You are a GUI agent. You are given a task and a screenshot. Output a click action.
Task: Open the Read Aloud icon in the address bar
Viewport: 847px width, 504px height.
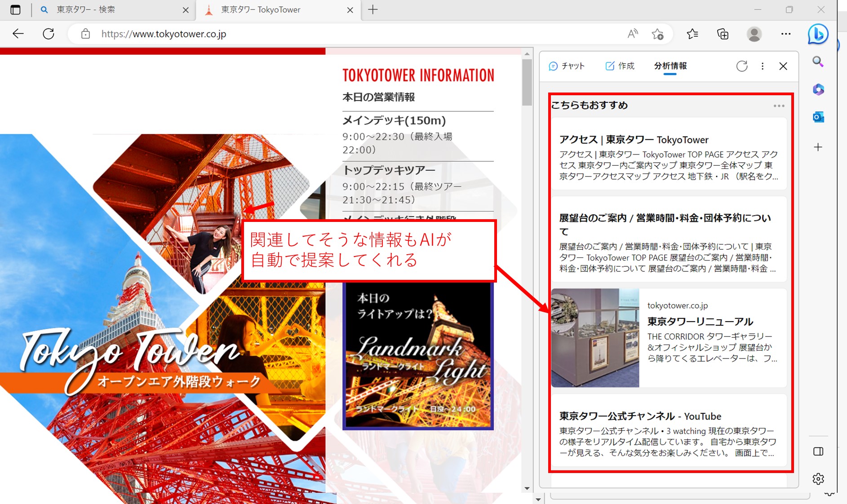coord(633,34)
